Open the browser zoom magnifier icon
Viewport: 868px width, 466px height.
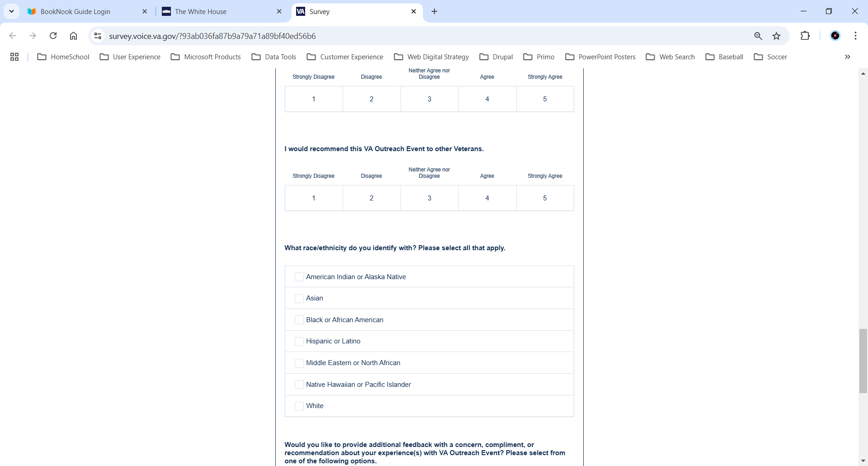click(x=758, y=36)
